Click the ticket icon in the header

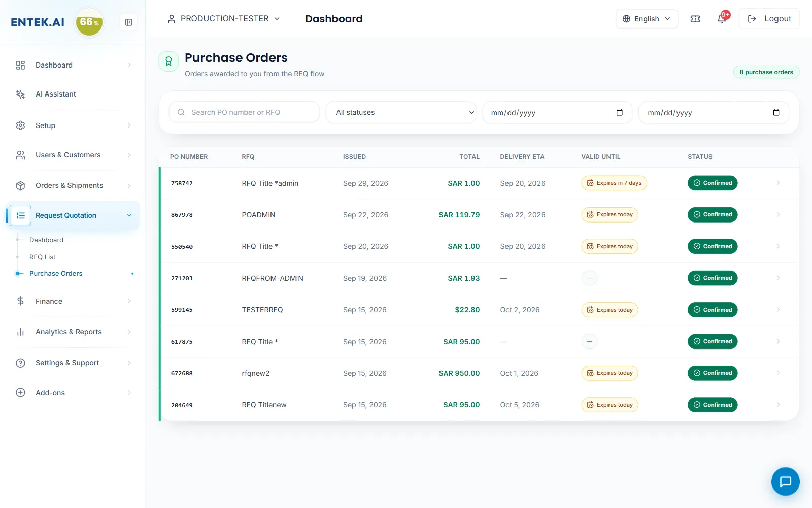pos(695,19)
